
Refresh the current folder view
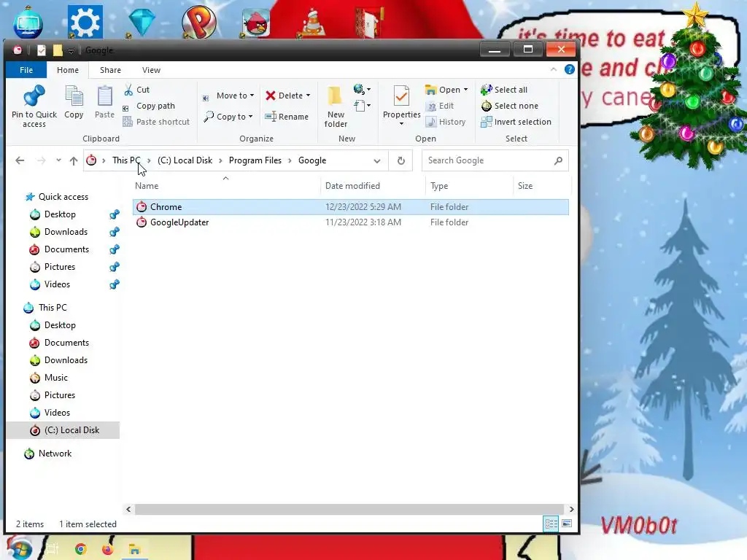[400, 160]
